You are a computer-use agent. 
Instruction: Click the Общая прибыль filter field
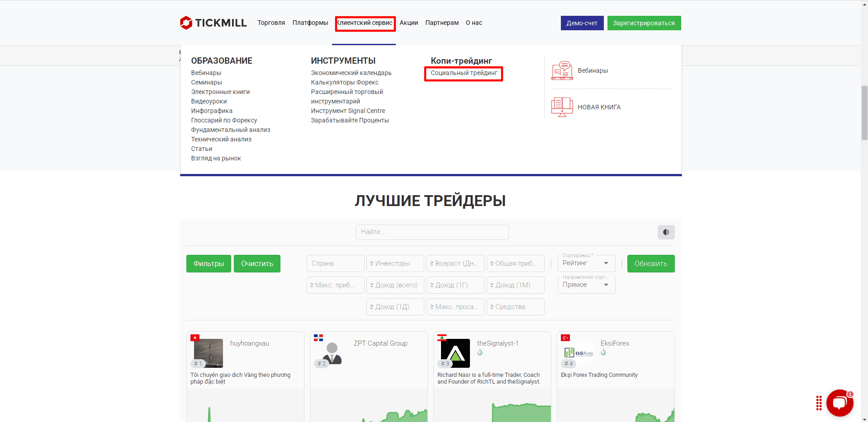[516, 263]
